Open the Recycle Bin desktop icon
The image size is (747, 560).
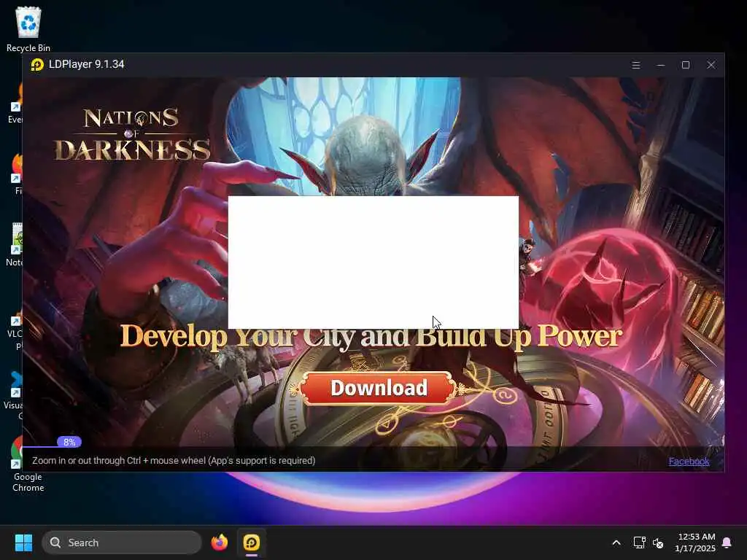(x=28, y=29)
